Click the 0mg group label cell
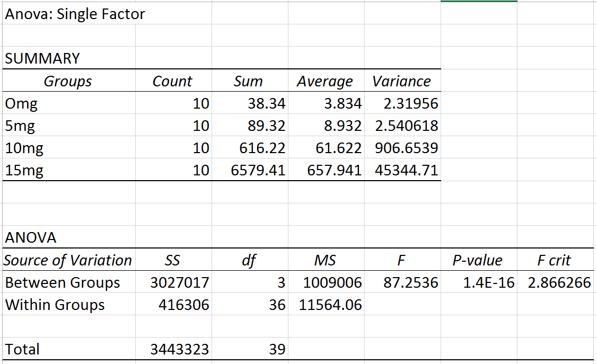This screenshot has height=364, width=597. pos(21,104)
